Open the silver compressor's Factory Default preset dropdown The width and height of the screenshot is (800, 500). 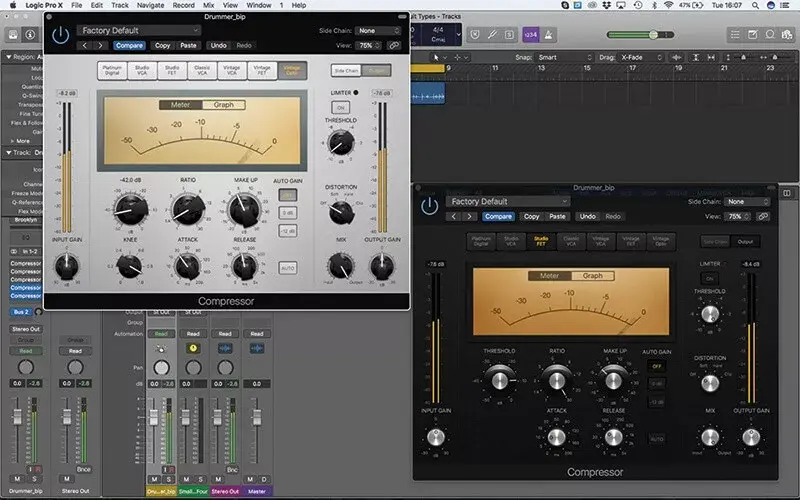click(x=139, y=31)
